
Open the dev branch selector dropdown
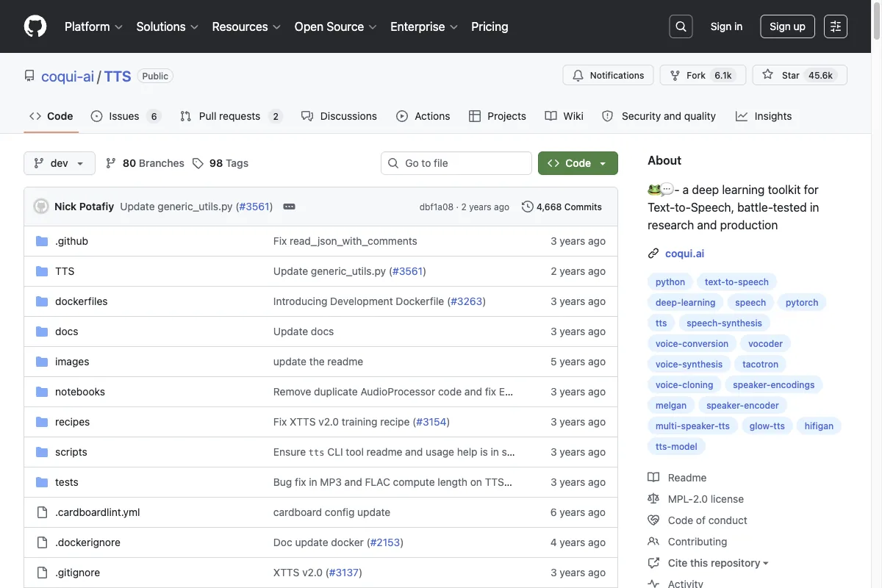60,163
